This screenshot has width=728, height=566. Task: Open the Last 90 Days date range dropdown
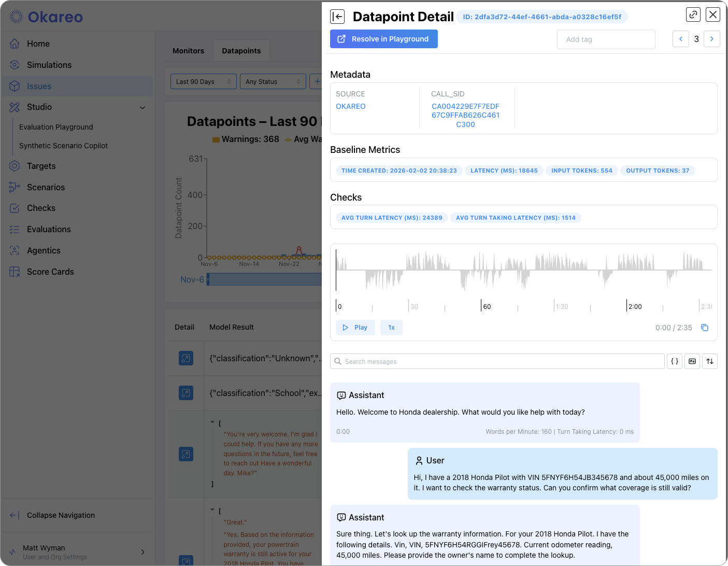click(203, 81)
